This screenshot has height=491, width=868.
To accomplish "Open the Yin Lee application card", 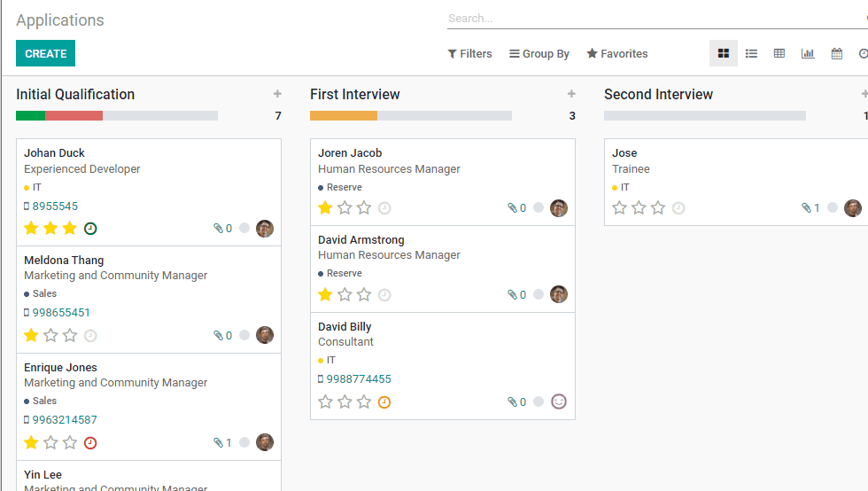I will pyautogui.click(x=149, y=476).
